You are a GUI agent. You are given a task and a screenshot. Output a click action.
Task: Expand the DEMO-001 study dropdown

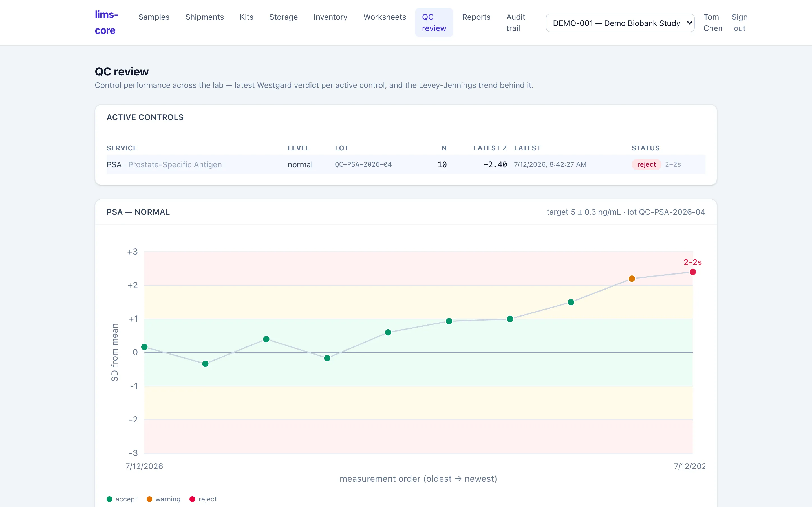(620, 23)
